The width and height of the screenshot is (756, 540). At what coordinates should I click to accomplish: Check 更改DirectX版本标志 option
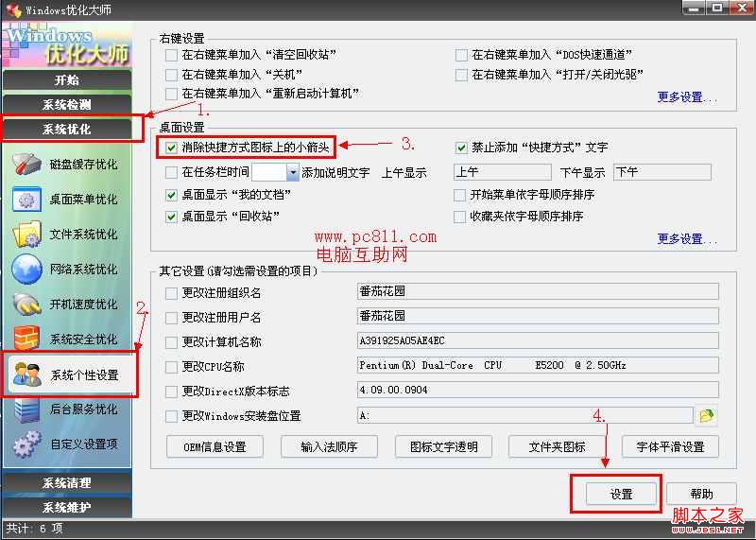(x=171, y=392)
